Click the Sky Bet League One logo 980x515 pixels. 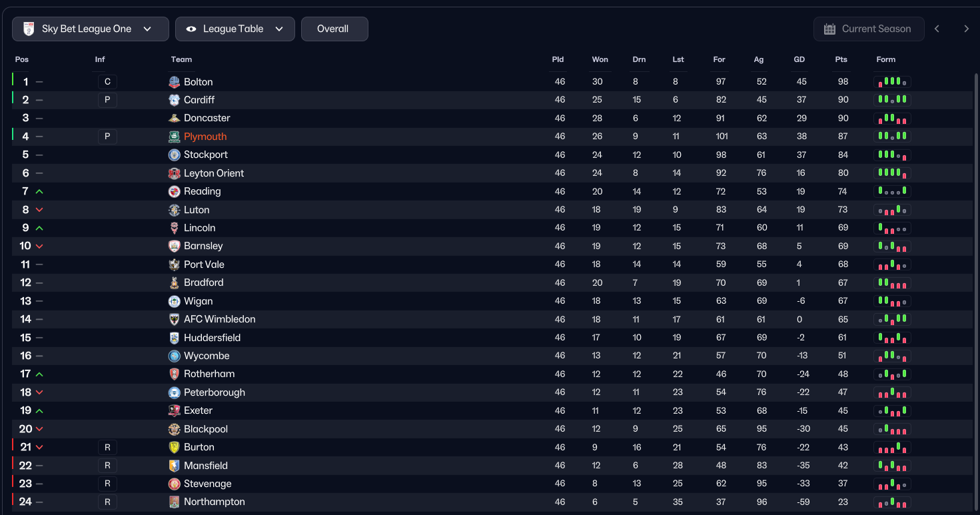tap(29, 29)
